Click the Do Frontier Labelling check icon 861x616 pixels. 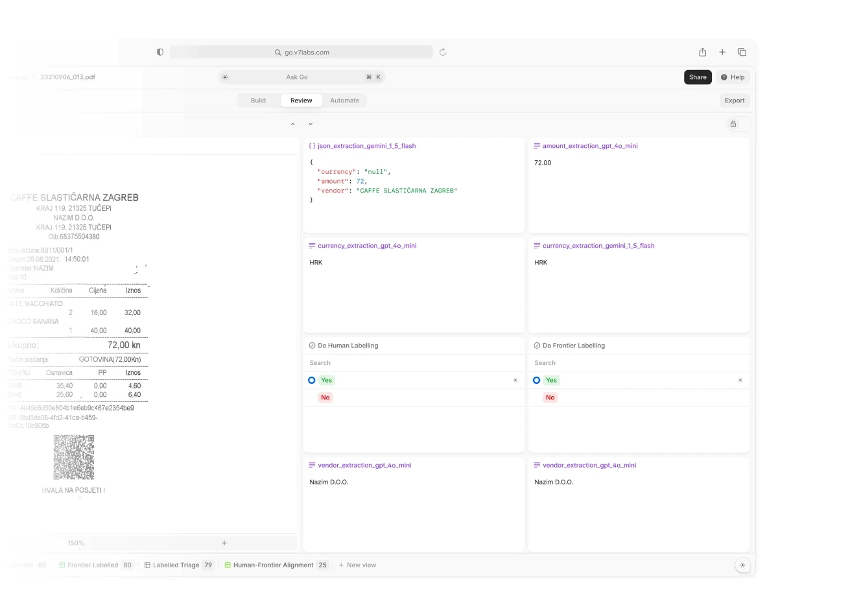click(537, 346)
